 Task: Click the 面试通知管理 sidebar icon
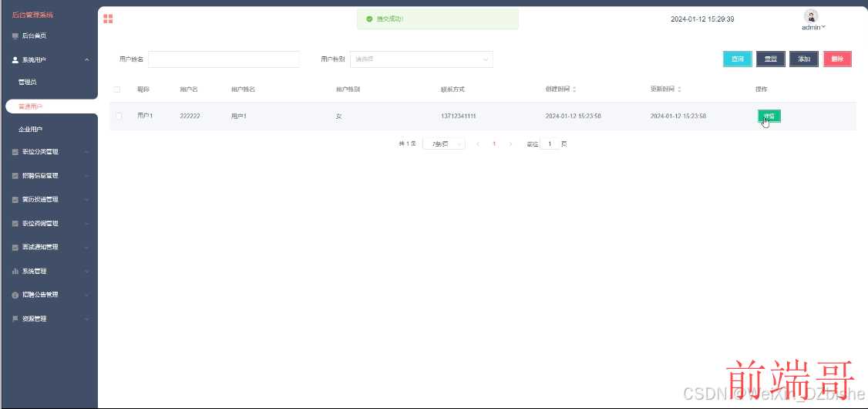pyautogui.click(x=15, y=247)
